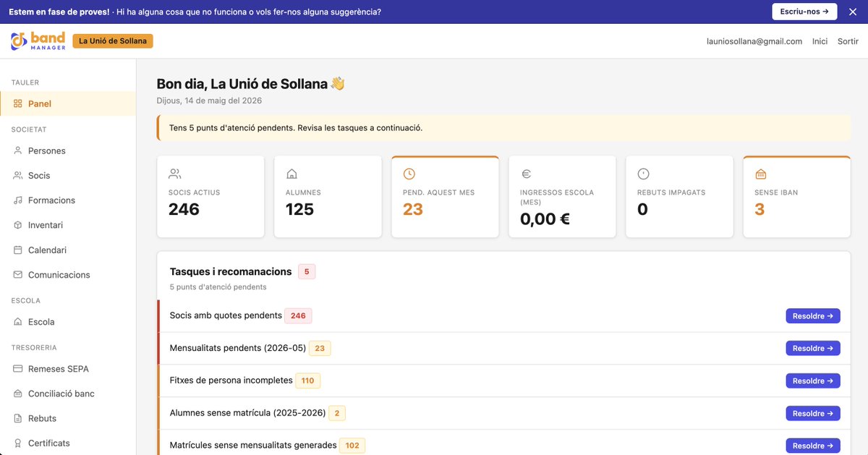The height and width of the screenshot is (455, 868).
Task: Click the people icon on Socis actius card
Action: click(174, 174)
